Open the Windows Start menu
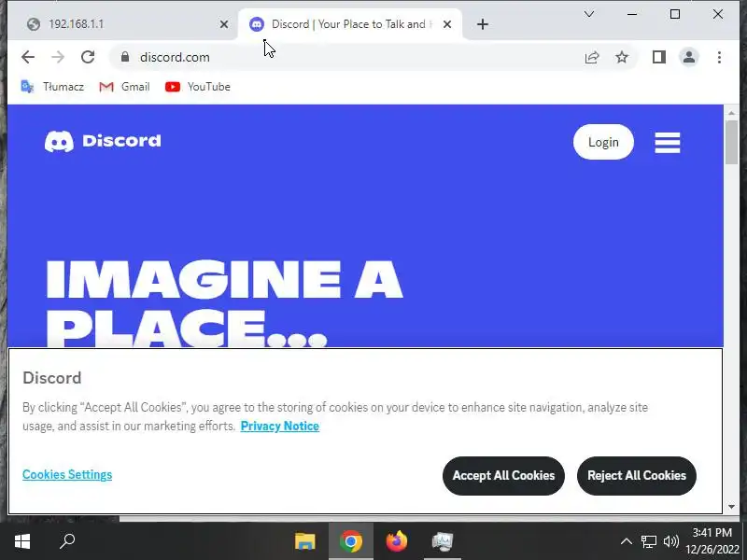 [x=22, y=541]
